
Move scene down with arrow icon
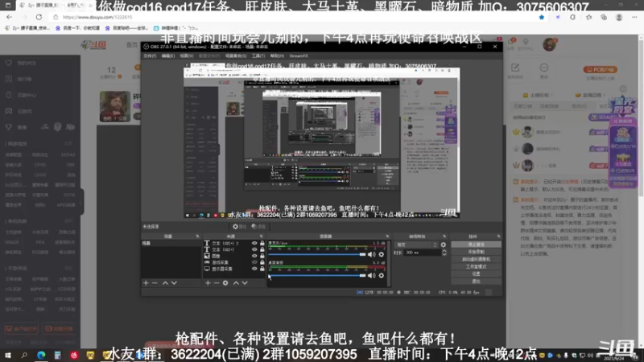(174, 283)
